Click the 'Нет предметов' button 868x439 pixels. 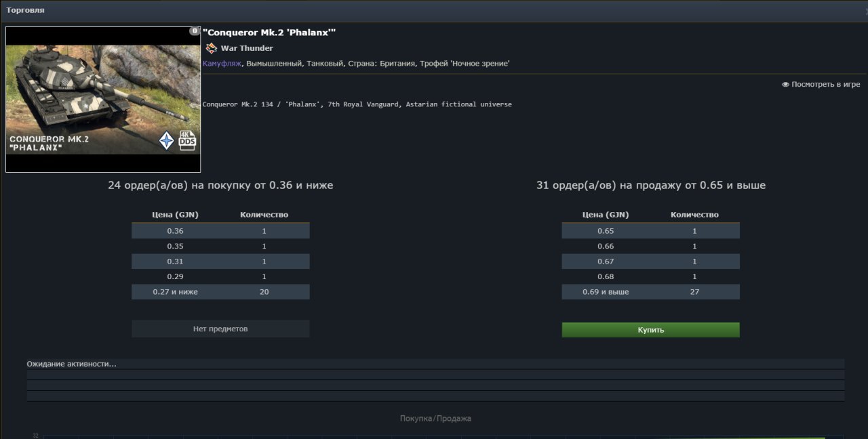tap(220, 329)
